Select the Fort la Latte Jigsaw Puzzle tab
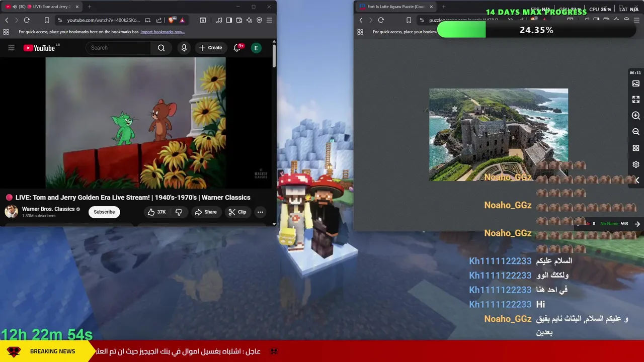 click(395, 7)
